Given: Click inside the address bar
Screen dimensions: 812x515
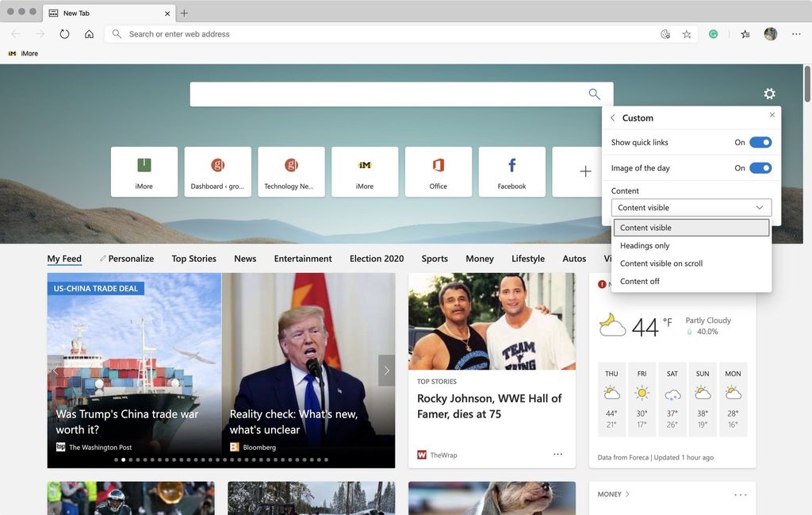Looking at the screenshot, I should [x=317, y=34].
